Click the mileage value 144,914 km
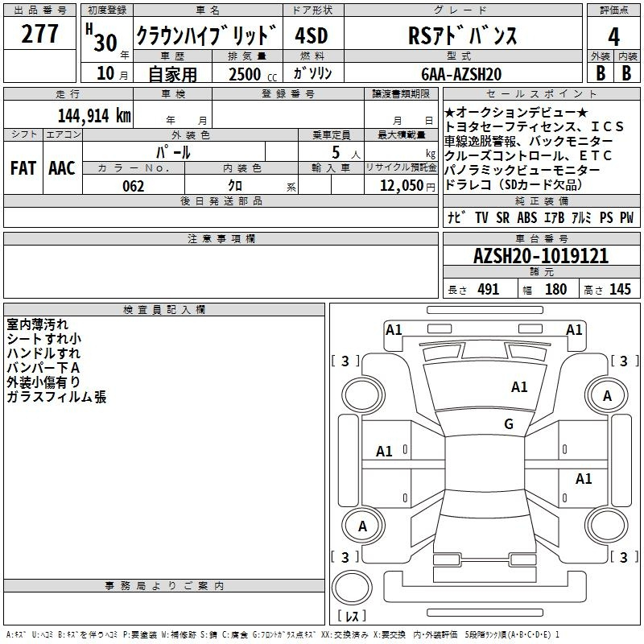The height and width of the screenshot is (644, 644). tap(93, 115)
